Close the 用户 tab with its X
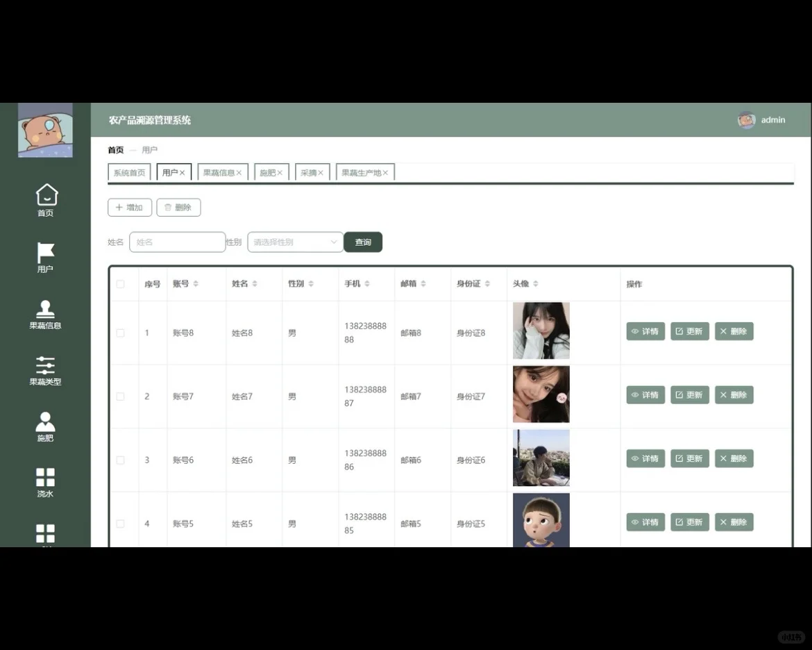 (183, 173)
